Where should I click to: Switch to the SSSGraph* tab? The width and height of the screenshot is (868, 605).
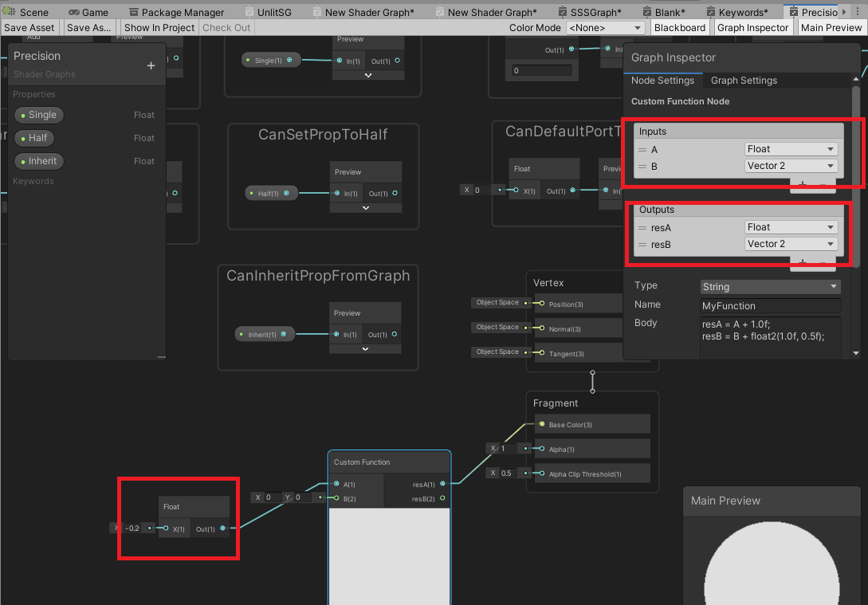tap(590, 12)
